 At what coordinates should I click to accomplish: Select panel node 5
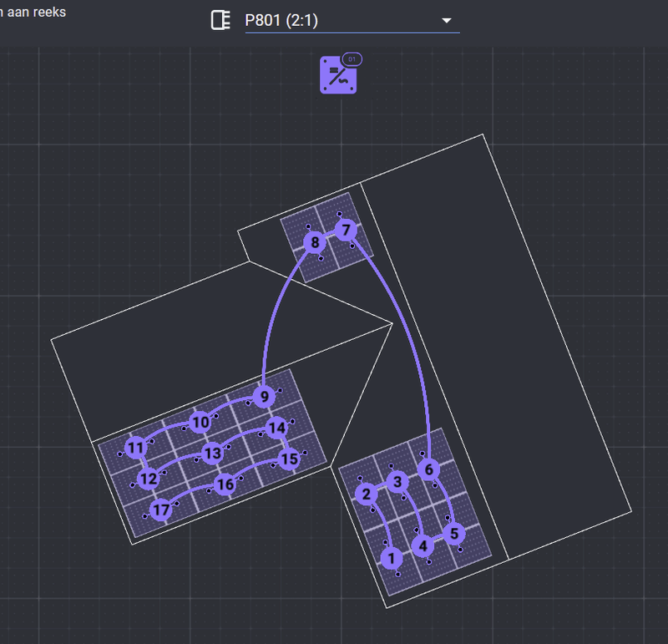click(454, 534)
